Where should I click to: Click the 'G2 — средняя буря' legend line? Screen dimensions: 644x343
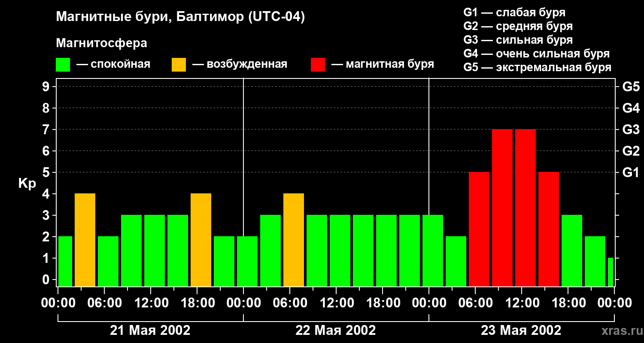(518, 26)
